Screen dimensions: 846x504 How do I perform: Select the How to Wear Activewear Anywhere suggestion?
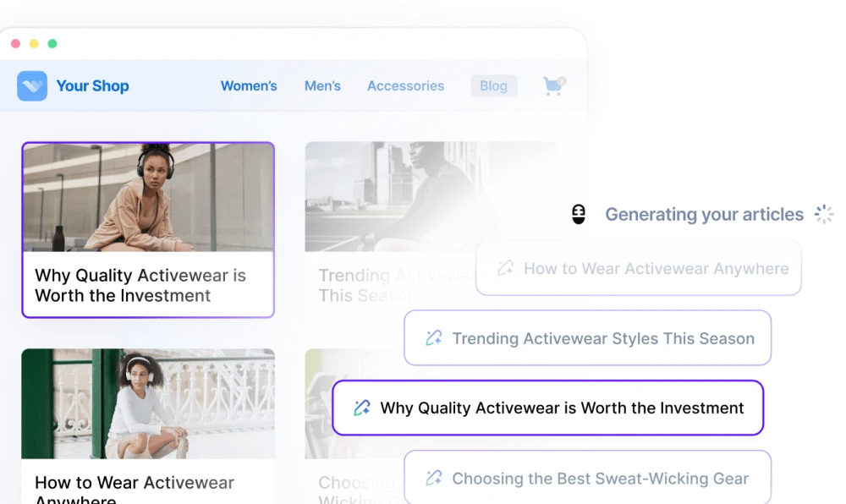pyautogui.click(x=639, y=268)
